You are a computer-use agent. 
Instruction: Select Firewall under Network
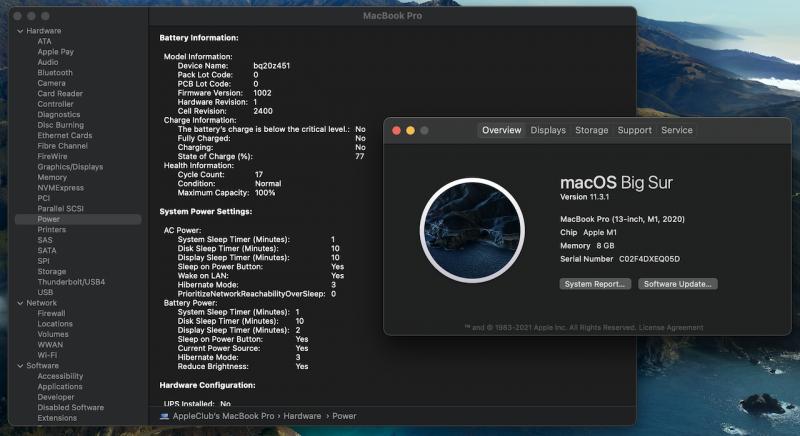[x=51, y=313]
